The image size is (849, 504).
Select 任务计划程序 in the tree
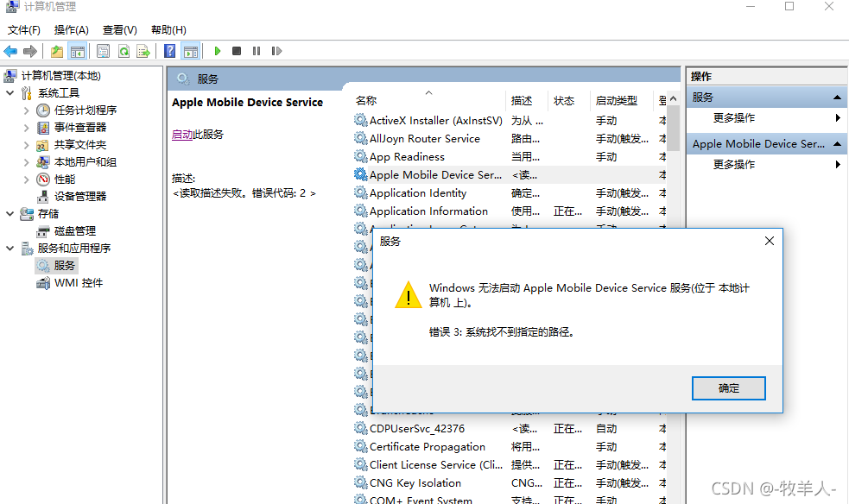point(85,110)
